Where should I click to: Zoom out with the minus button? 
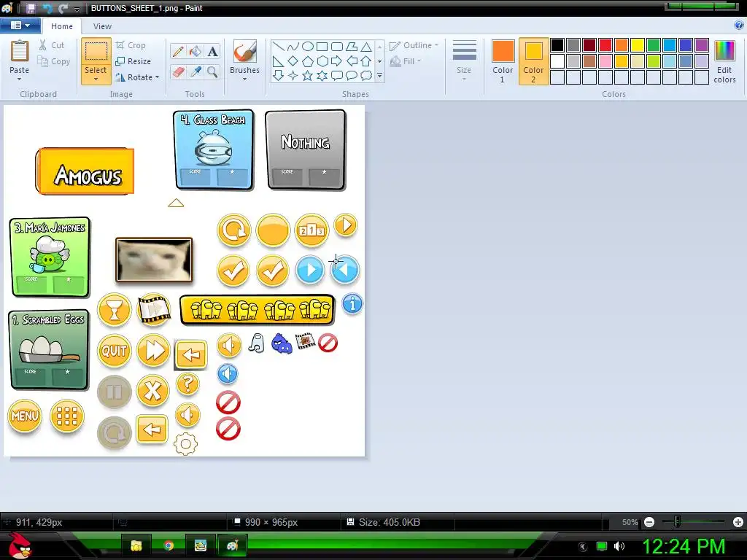[649, 522]
